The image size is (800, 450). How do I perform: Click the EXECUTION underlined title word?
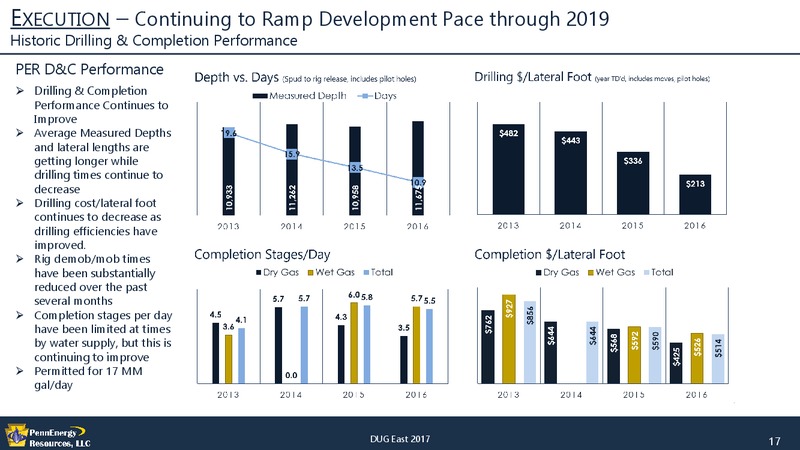[x=60, y=19]
